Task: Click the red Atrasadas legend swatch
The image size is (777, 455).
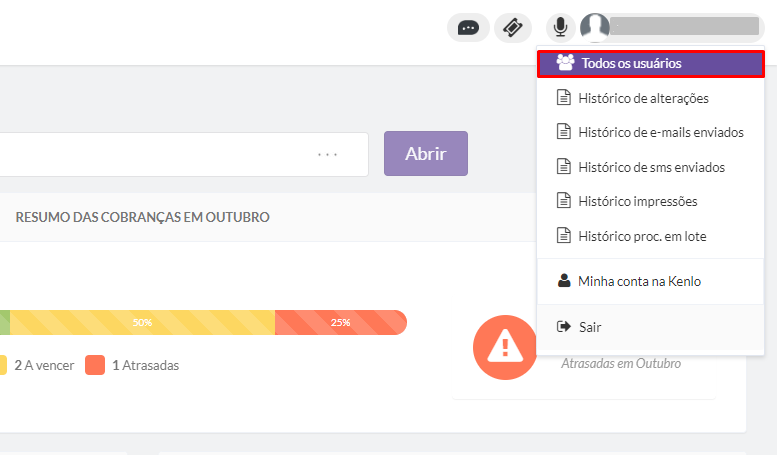Action: (x=95, y=365)
